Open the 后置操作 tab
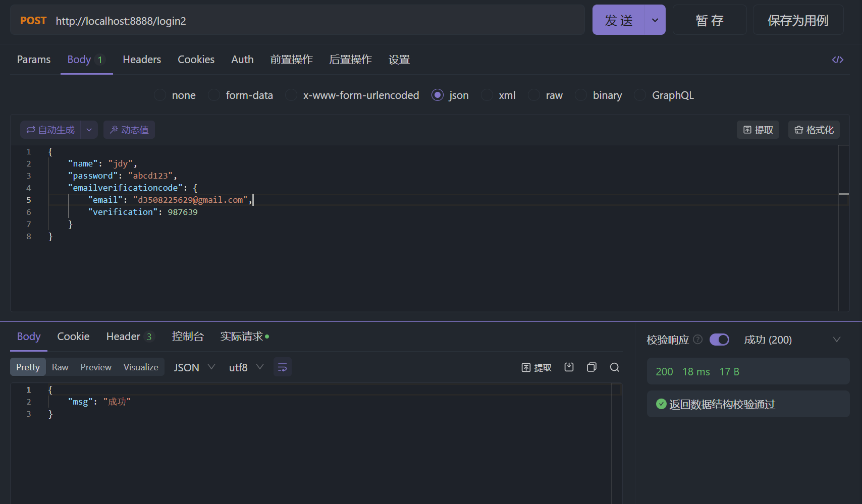 pos(350,60)
